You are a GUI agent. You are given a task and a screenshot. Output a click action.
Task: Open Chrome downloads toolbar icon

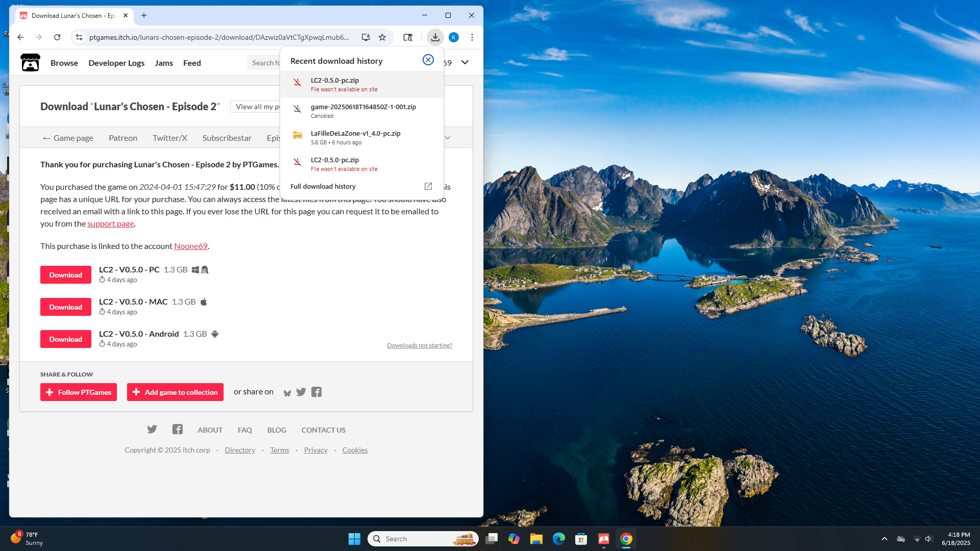[435, 37]
